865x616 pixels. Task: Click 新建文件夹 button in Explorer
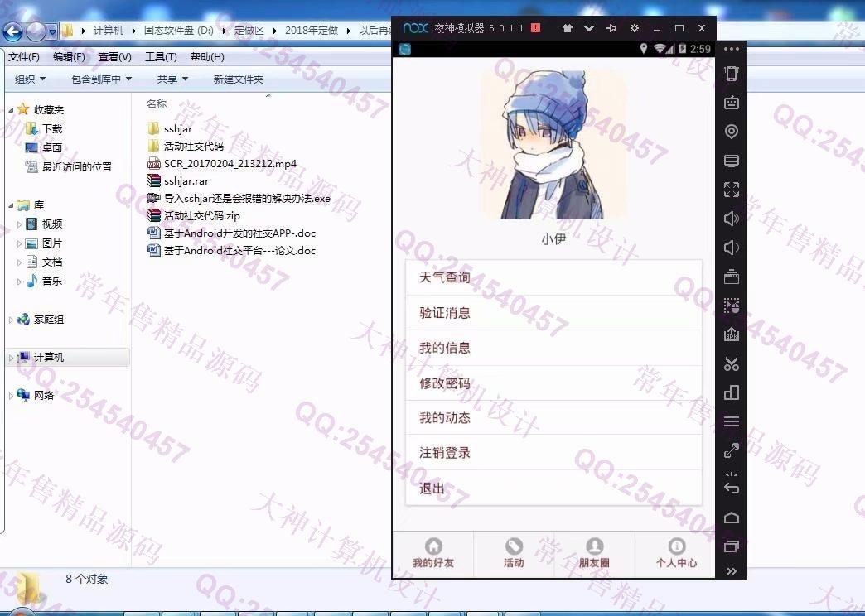239,79
